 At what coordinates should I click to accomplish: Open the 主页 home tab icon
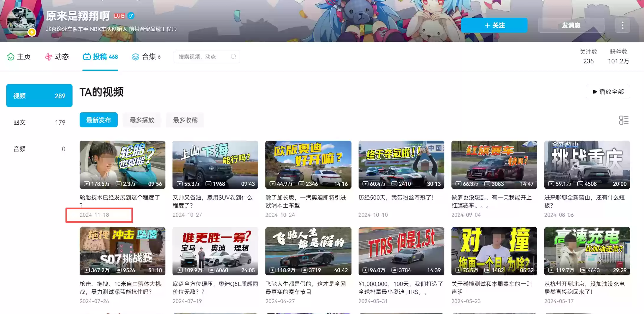[x=11, y=57]
